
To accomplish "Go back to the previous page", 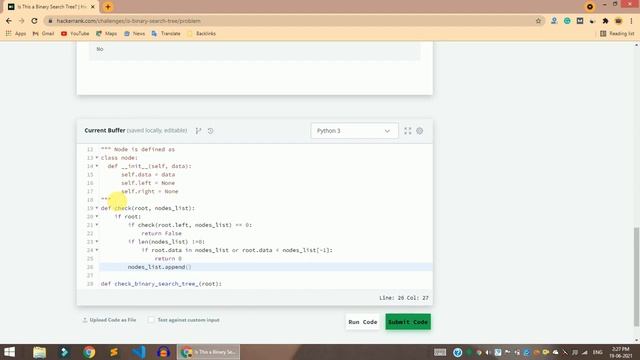I will (x=9, y=21).
